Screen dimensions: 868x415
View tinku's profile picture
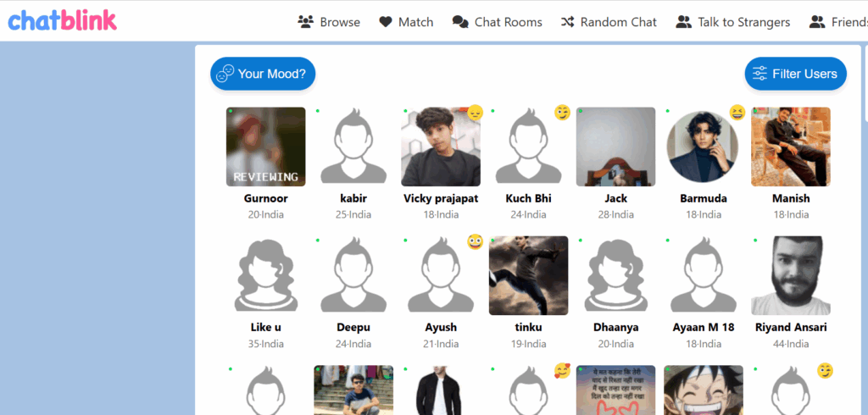(x=529, y=275)
